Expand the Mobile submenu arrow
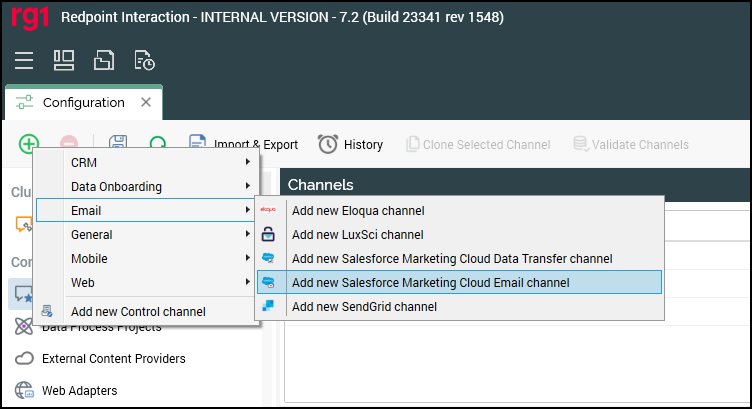752x409 pixels. tap(247, 259)
